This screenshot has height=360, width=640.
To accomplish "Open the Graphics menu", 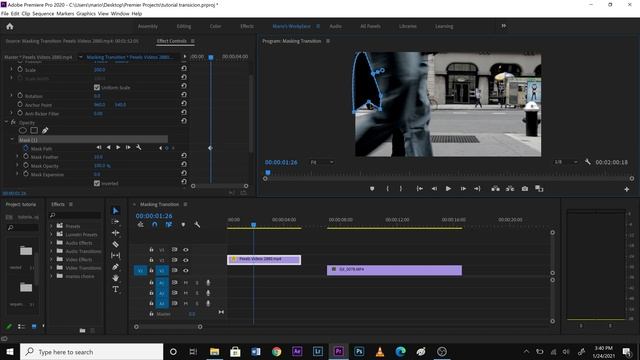I will pyautogui.click(x=86, y=13).
